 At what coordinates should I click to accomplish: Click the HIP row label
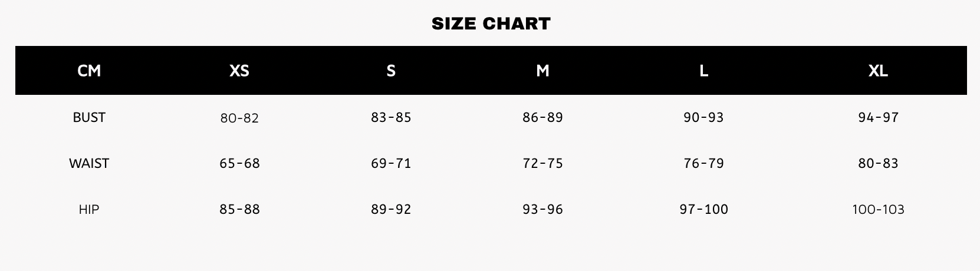coord(89,209)
